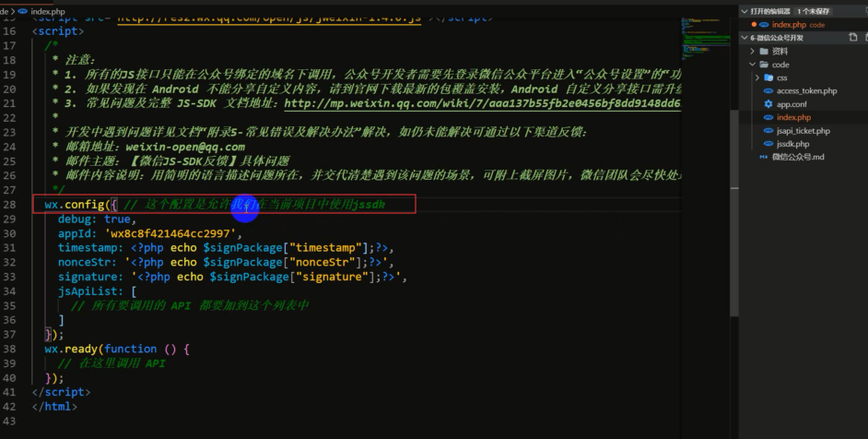This screenshot has width=868, height=439.
Task: Click the wx.ready(function () line
Action: (x=117, y=349)
